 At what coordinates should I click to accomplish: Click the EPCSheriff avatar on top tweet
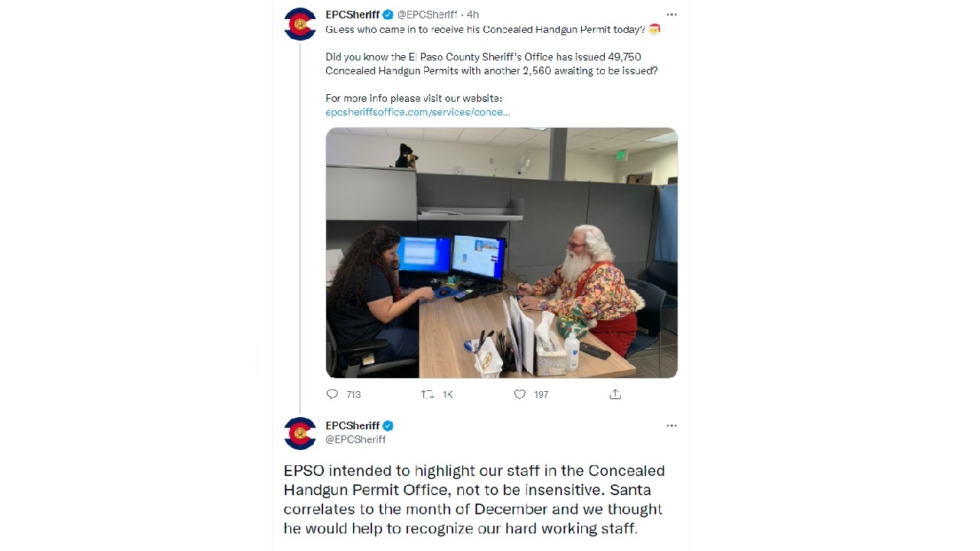tap(300, 24)
